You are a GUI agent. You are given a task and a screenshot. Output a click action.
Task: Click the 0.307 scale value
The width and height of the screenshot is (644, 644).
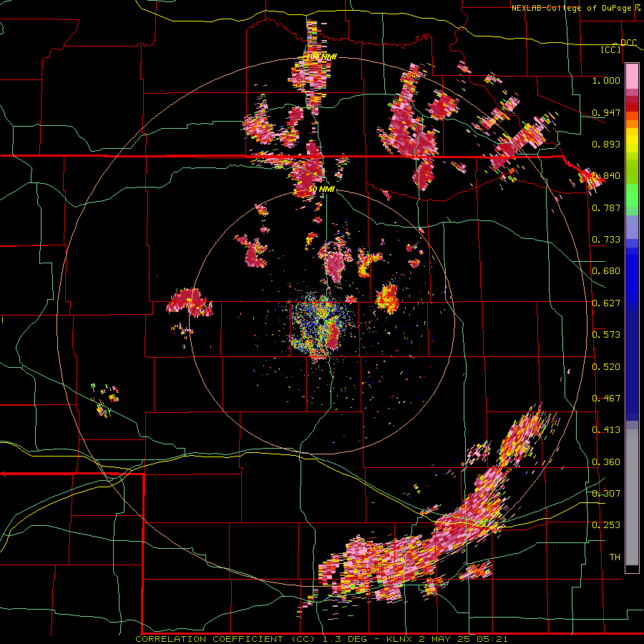tap(606, 494)
